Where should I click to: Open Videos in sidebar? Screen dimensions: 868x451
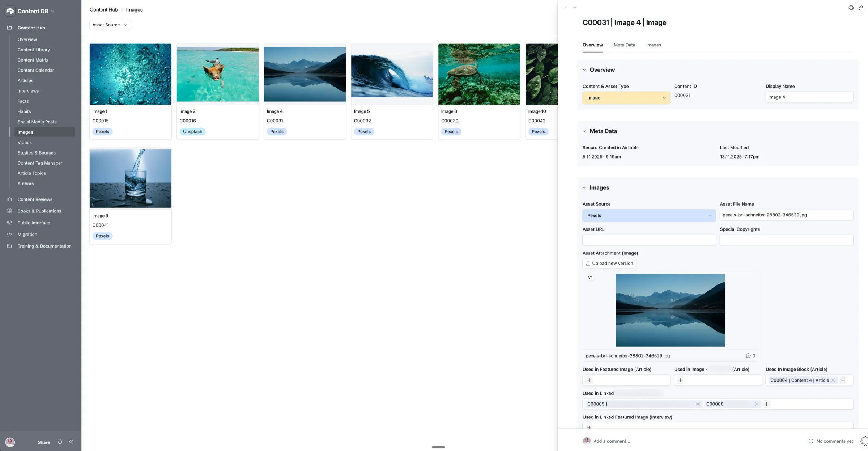point(25,142)
